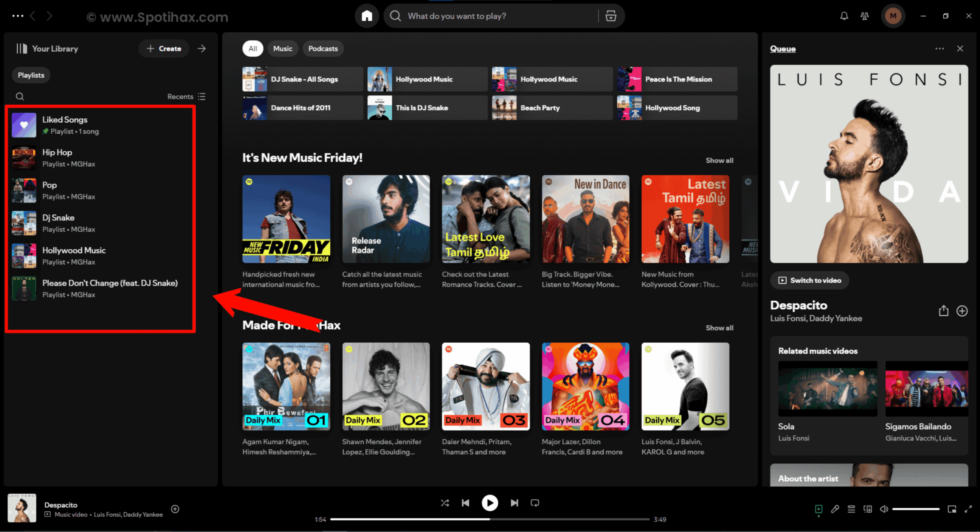The image size is (980, 532).
Task: Adjust the volume slider
Action: (x=916, y=509)
